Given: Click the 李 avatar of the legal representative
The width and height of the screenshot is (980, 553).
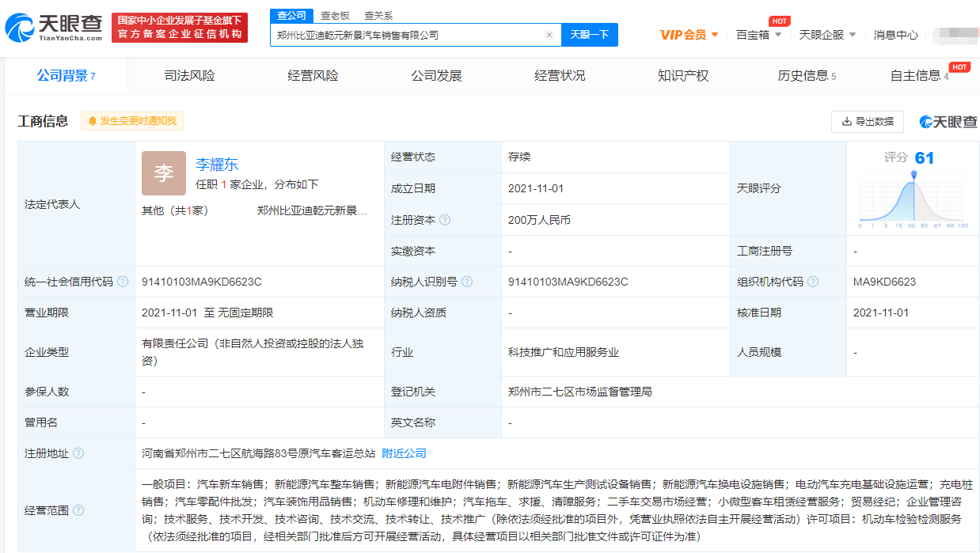Looking at the screenshot, I should 164,173.
